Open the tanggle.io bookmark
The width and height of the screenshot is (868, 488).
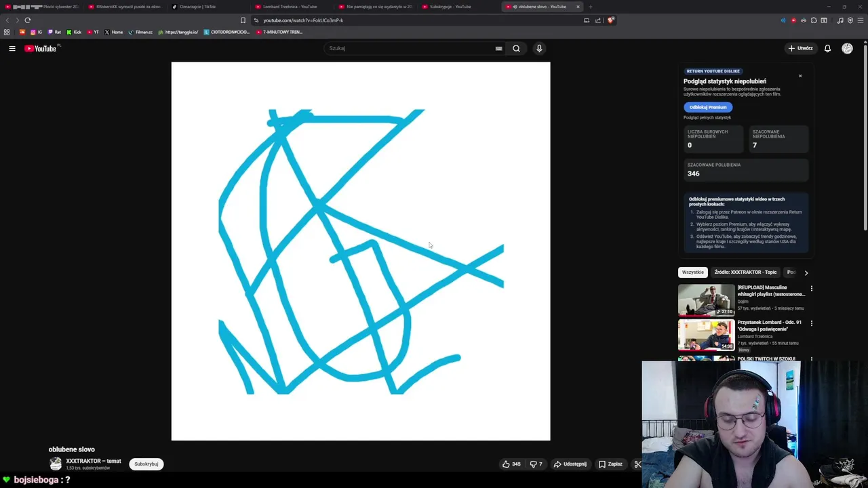[178, 32]
